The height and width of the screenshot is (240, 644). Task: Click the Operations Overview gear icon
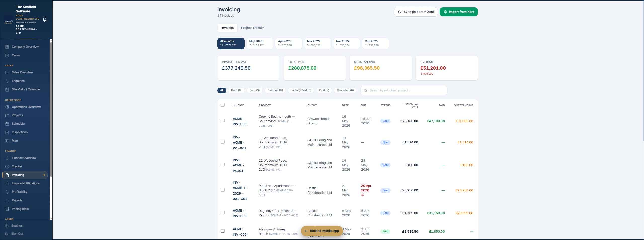pos(7,107)
